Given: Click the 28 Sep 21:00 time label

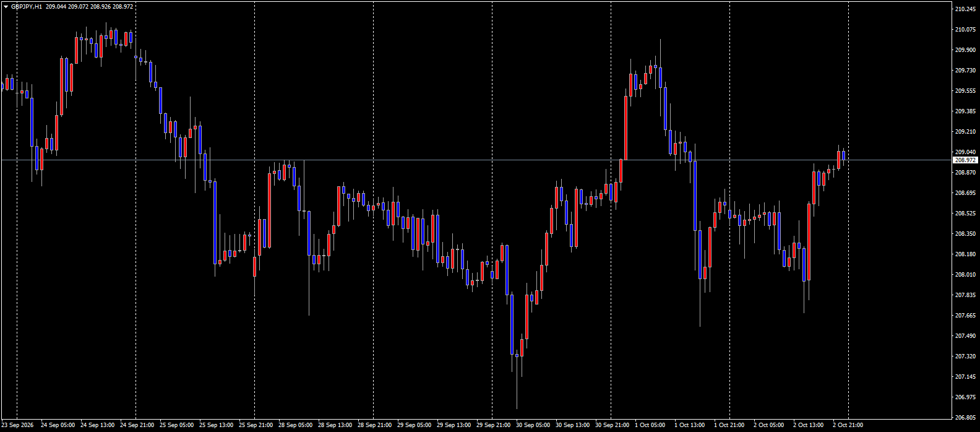Looking at the screenshot, I should pos(374,425).
